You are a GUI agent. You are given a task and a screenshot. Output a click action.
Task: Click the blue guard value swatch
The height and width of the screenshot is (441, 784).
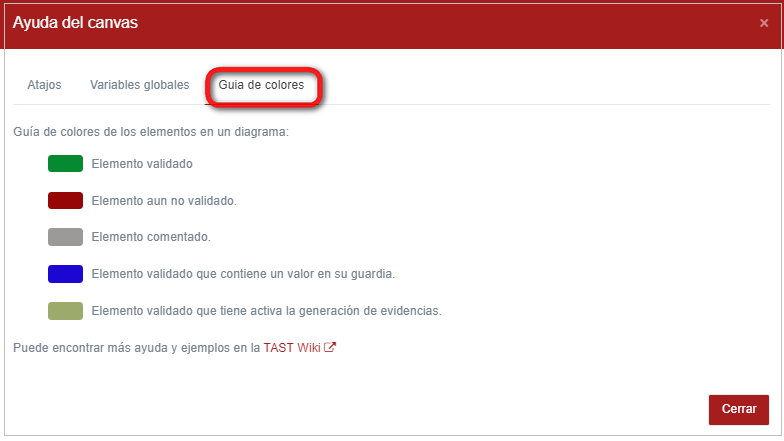(x=65, y=274)
